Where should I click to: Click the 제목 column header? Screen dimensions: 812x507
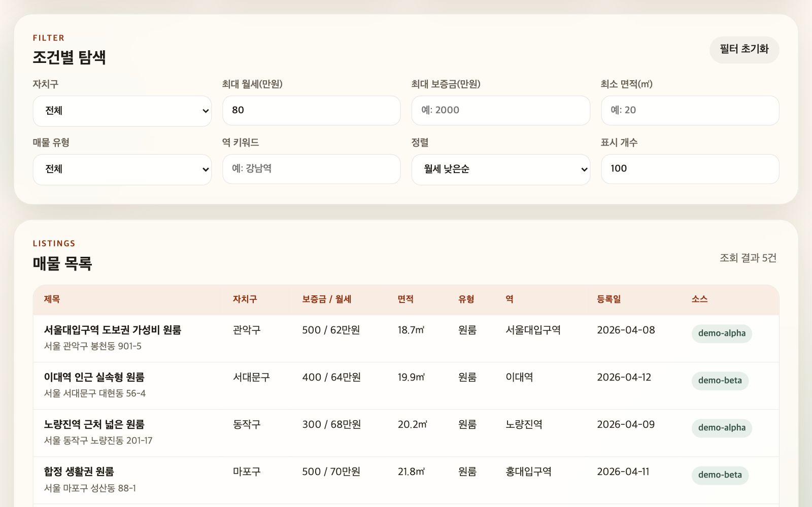click(x=52, y=299)
